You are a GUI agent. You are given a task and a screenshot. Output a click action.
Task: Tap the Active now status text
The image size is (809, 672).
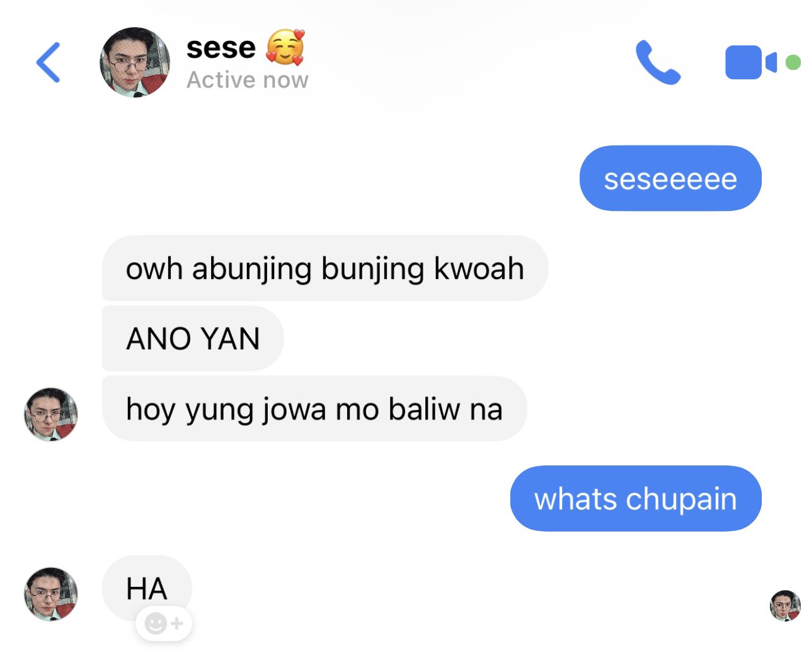(x=248, y=80)
